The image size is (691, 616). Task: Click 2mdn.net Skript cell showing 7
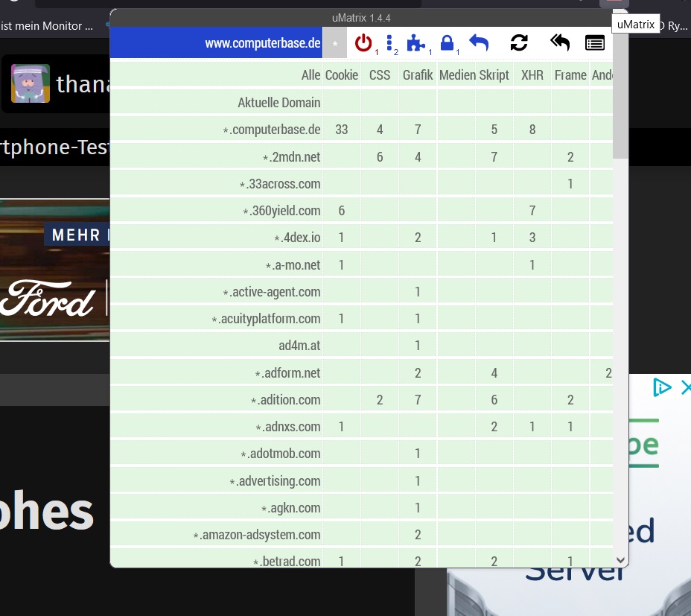click(x=494, y=156)
